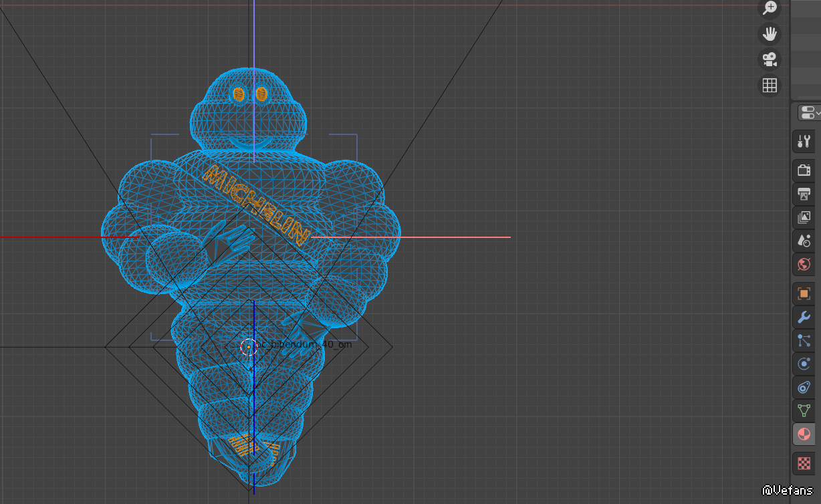Open the View Layer properties tab
The image size is (821, 504).
(x=804, y=217)
